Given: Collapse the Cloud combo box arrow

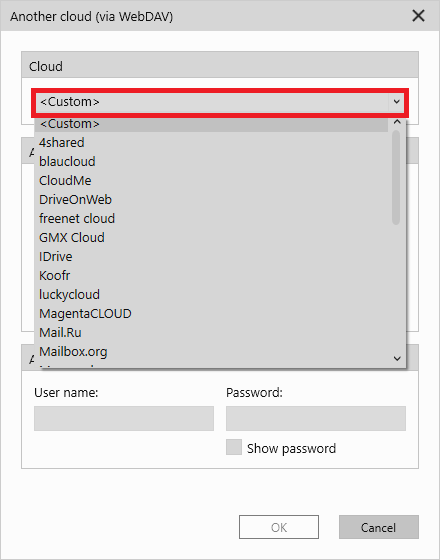Looking at the screenshot, I should pos(396,102).
